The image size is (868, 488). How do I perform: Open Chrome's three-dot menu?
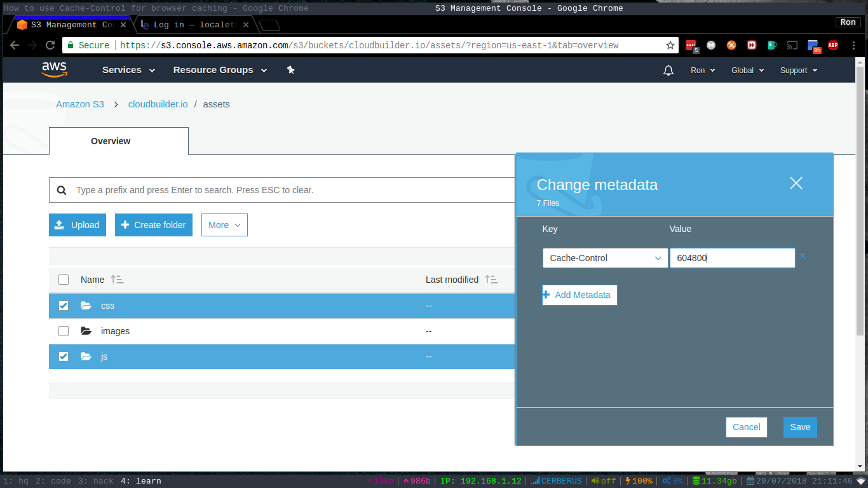(853, 45)
